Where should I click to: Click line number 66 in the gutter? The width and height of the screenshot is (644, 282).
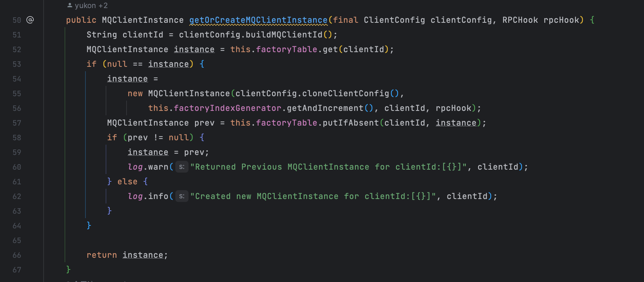tap(17, 255)
